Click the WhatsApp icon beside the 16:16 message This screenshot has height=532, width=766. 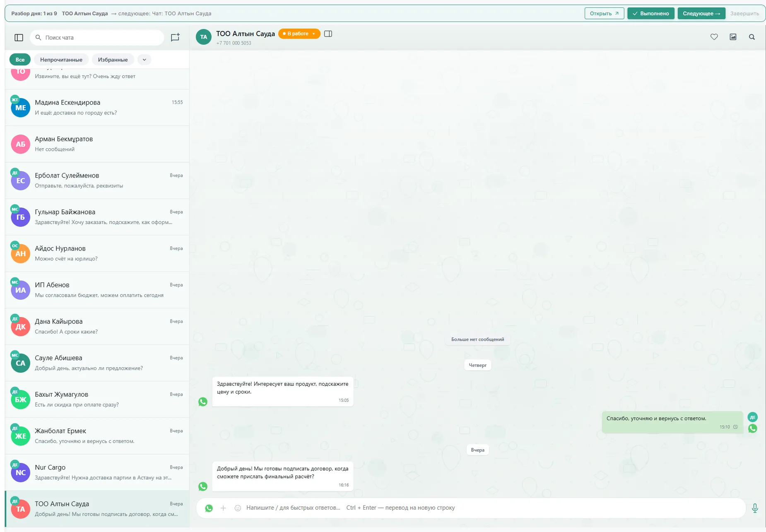pos(203,486)
